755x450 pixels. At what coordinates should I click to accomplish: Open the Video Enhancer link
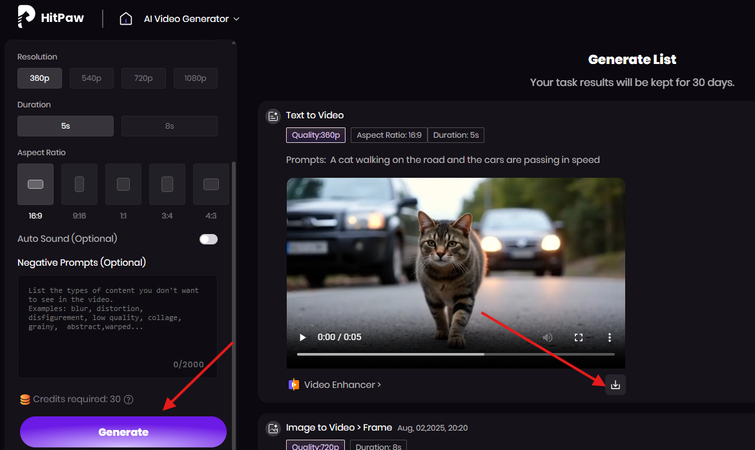tap(343, 385)
